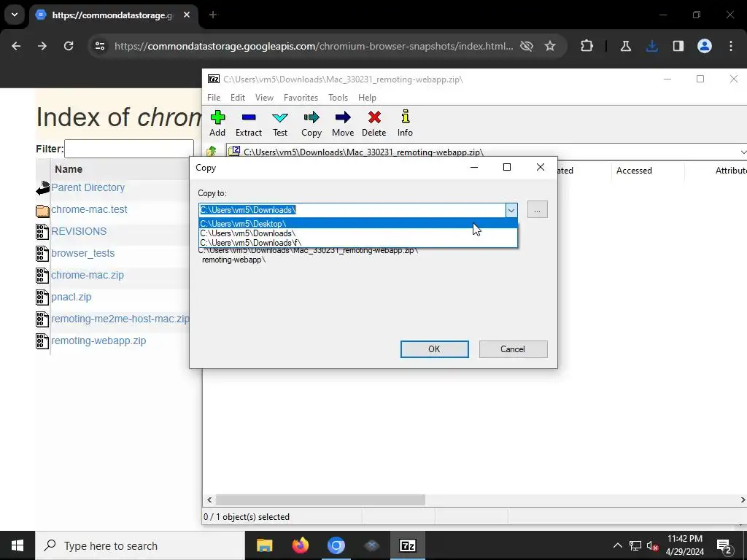This screenshot has height=560, width=747.
Task: Click the taskbar search box
Action: tap(140, 545)
